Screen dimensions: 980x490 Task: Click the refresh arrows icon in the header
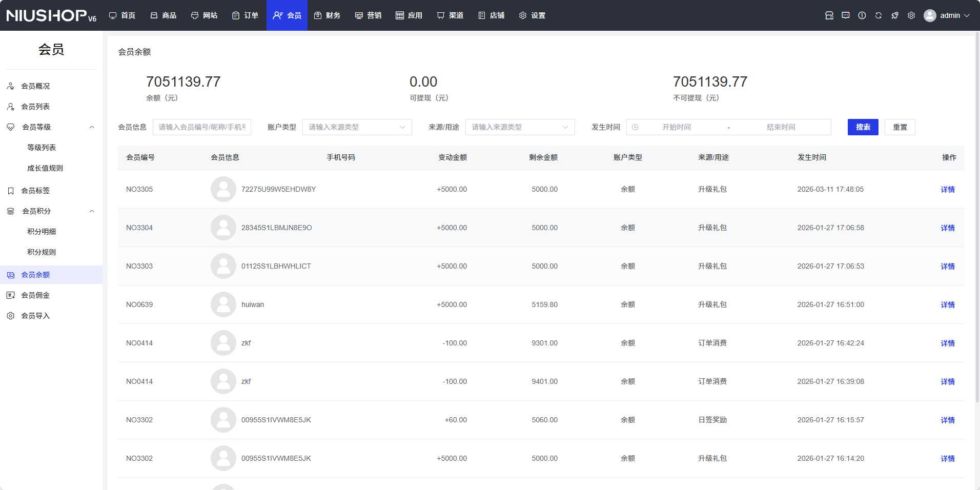(879, 15)
